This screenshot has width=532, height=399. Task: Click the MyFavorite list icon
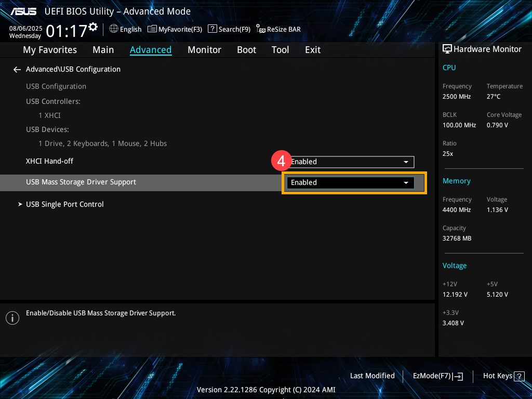coord(152,29)
